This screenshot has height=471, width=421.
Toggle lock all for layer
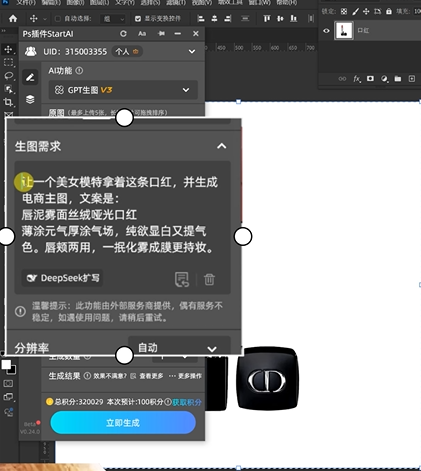(389, 12)
